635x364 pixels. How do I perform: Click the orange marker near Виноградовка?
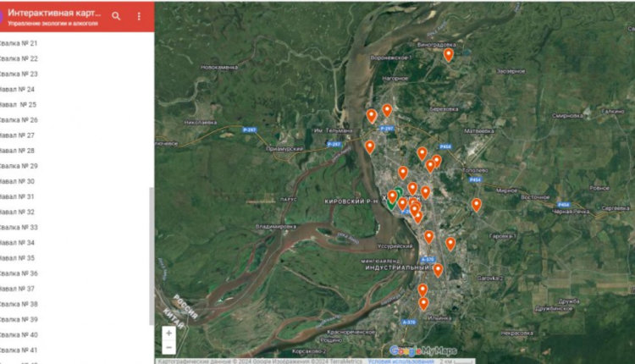pyautogui.click(x=449, y=54)
